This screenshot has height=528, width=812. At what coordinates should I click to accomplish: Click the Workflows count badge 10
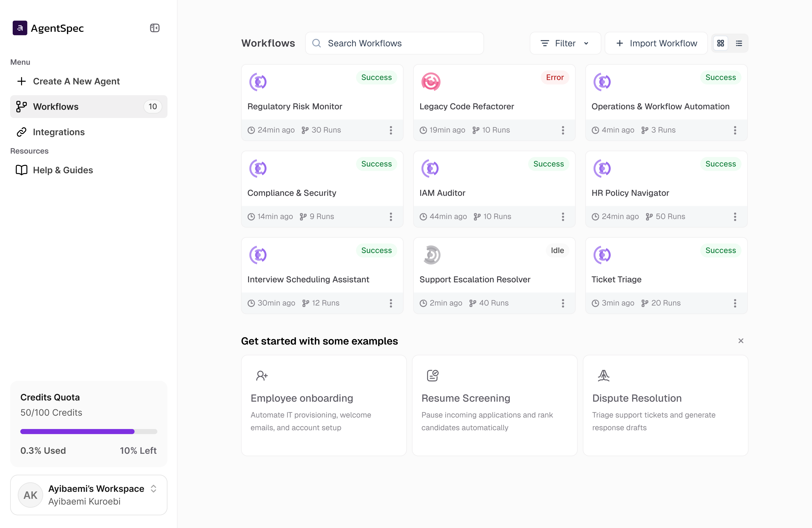(152, 107)
